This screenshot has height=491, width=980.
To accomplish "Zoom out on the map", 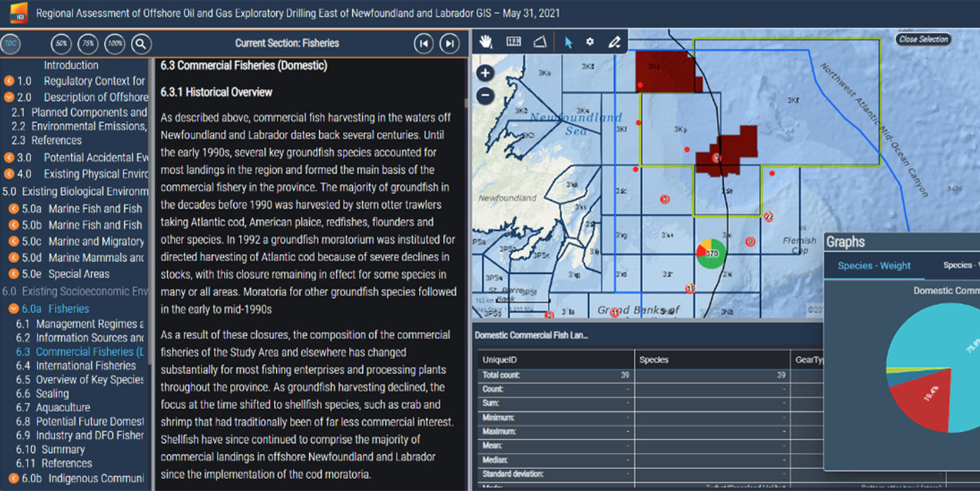I will (x=485, y=95).
